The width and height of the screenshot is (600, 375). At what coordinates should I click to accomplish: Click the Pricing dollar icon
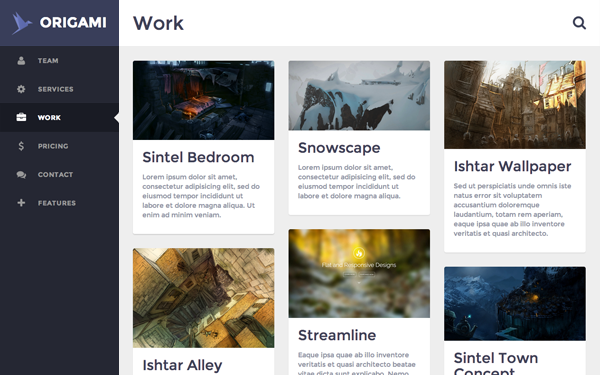(21, 146)
